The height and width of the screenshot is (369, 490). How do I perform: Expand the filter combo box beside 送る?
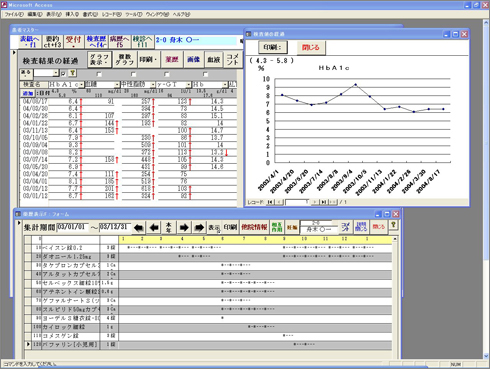56,73
